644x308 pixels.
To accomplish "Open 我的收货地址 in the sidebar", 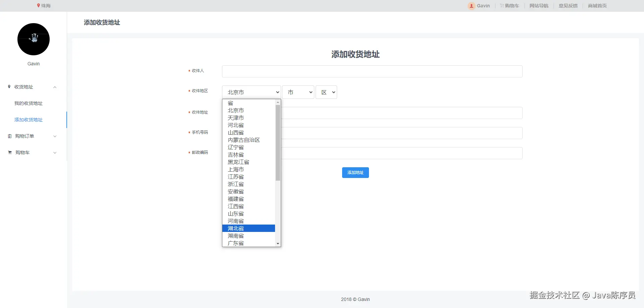I will tap(29, 103).
